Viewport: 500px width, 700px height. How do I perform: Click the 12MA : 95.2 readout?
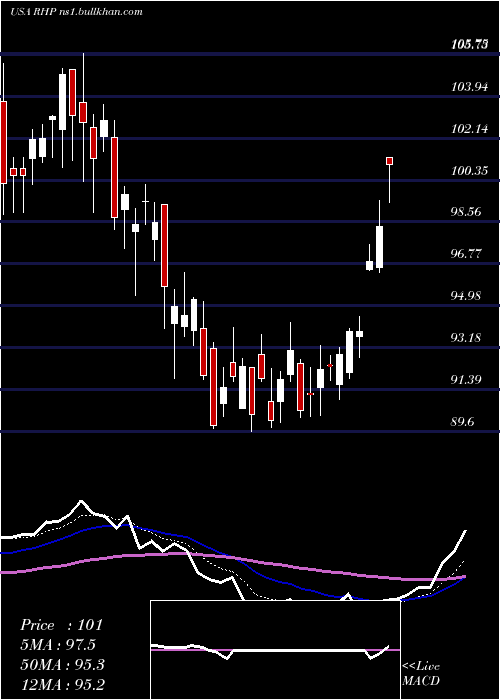pyautogui.click(x=62, y=684)
